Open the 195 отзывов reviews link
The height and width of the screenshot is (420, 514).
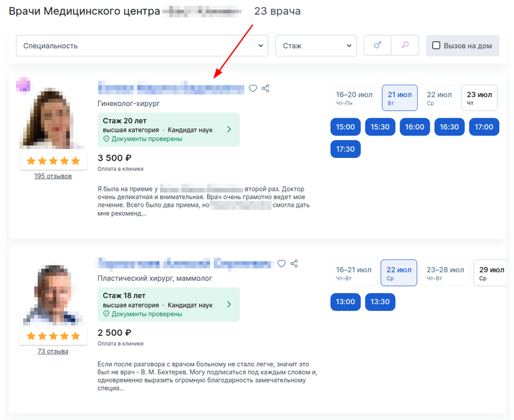(x=53, y=176)
